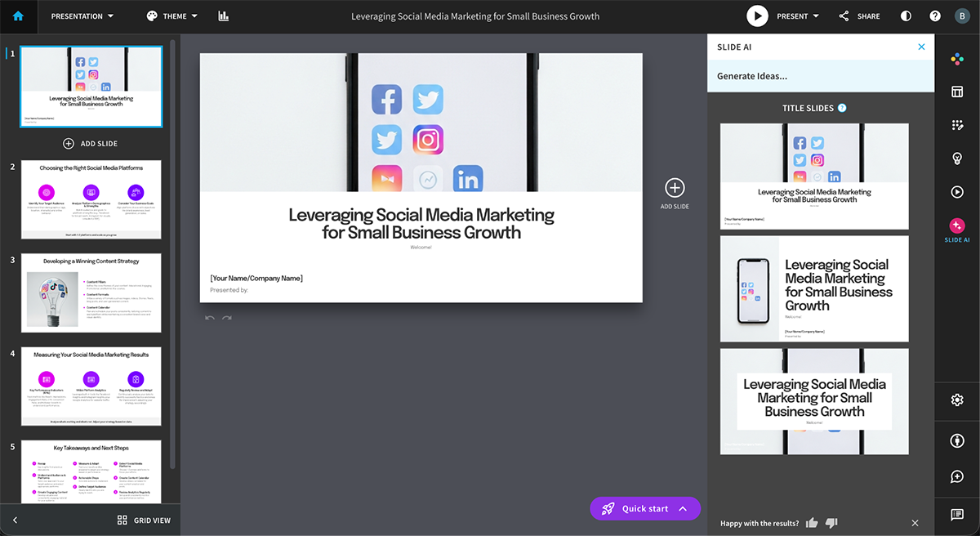980x536 pixels.
Task: Open the Theme dropdown
Action: coord(171,16)
